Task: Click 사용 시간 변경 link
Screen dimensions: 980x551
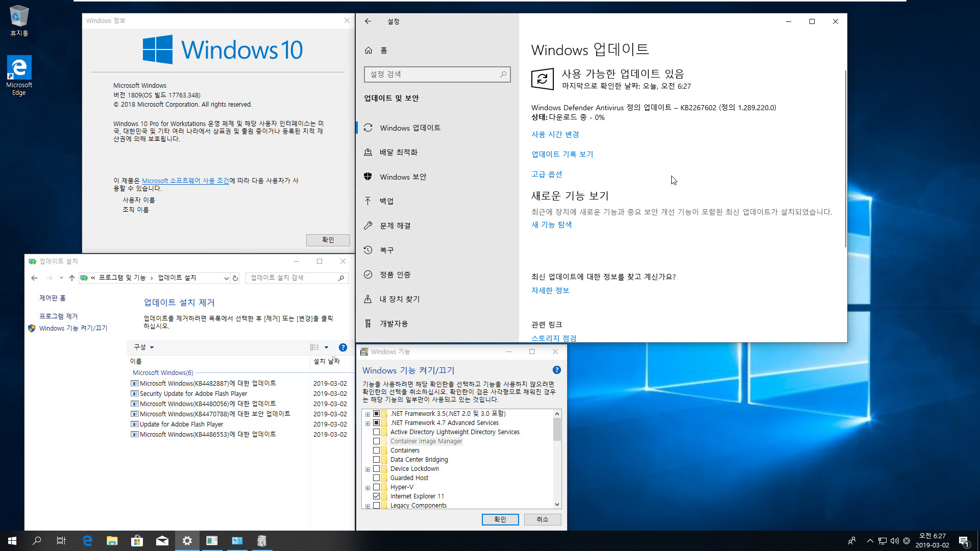Action: 555,135
